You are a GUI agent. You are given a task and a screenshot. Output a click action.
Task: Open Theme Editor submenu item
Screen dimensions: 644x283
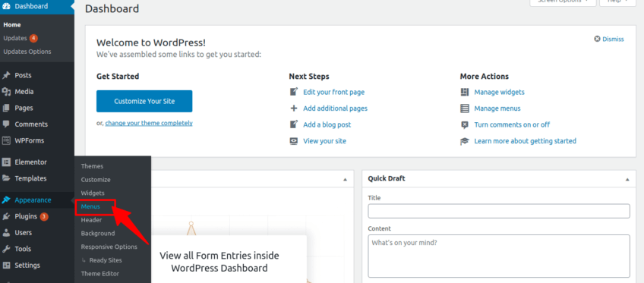point(100,274)
